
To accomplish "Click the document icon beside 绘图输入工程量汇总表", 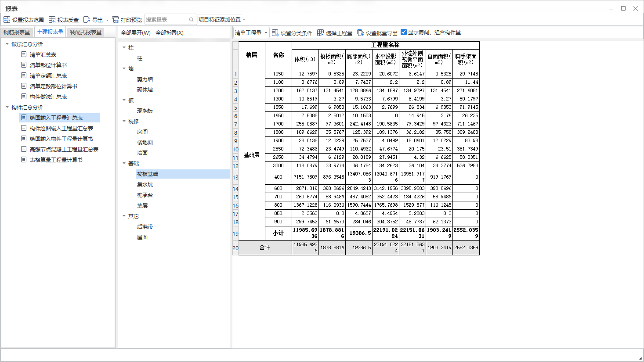I will 24,118.
